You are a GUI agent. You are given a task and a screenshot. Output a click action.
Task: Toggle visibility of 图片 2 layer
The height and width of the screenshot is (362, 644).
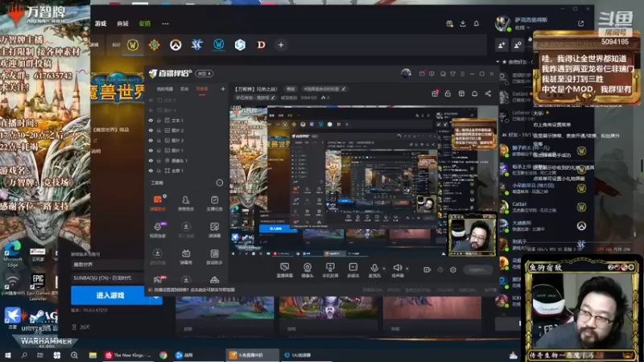tap(151, 130)
